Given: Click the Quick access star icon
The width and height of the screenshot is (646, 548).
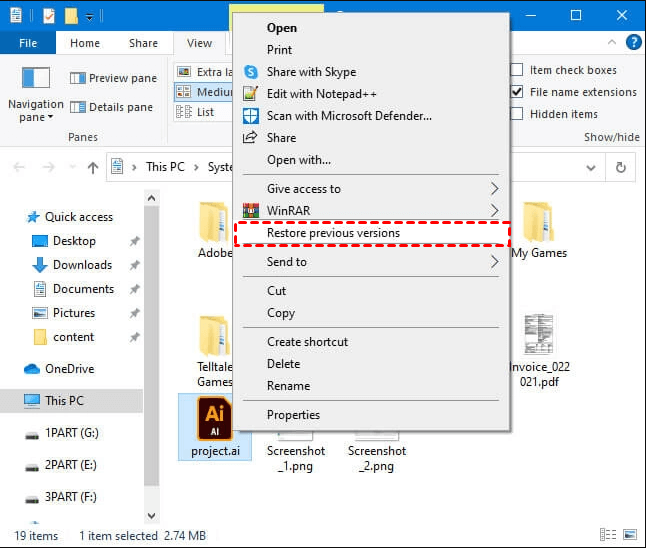Looking at the screenshot, I should tap(33, 217).
